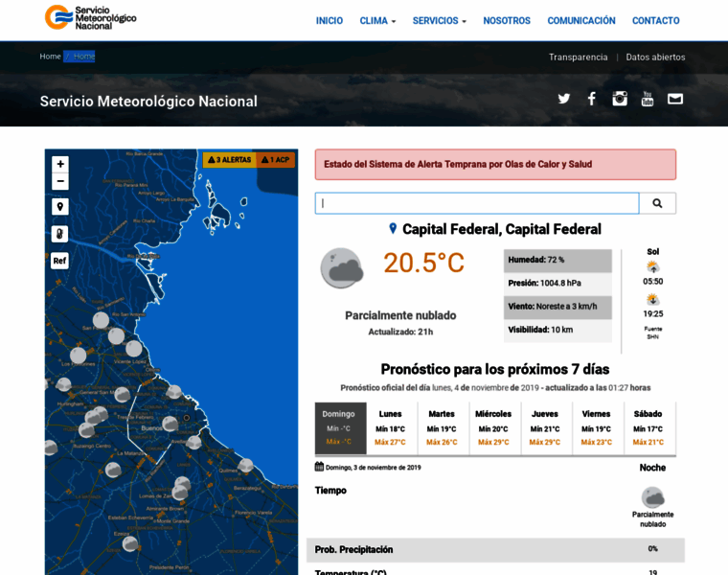This screenshot has height=575, width=728.
Task: Select the Miércoles forecast tab
Action: [x=493, y=428]
